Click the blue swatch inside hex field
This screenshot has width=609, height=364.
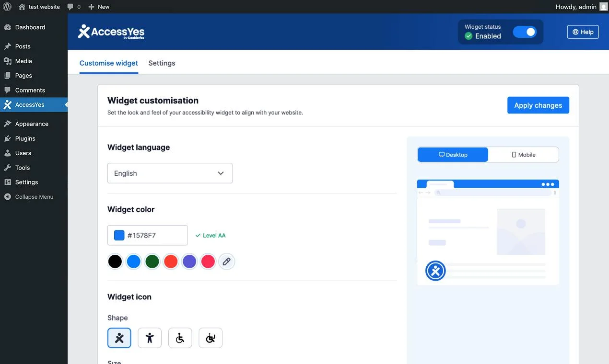(x=119, y=235)
